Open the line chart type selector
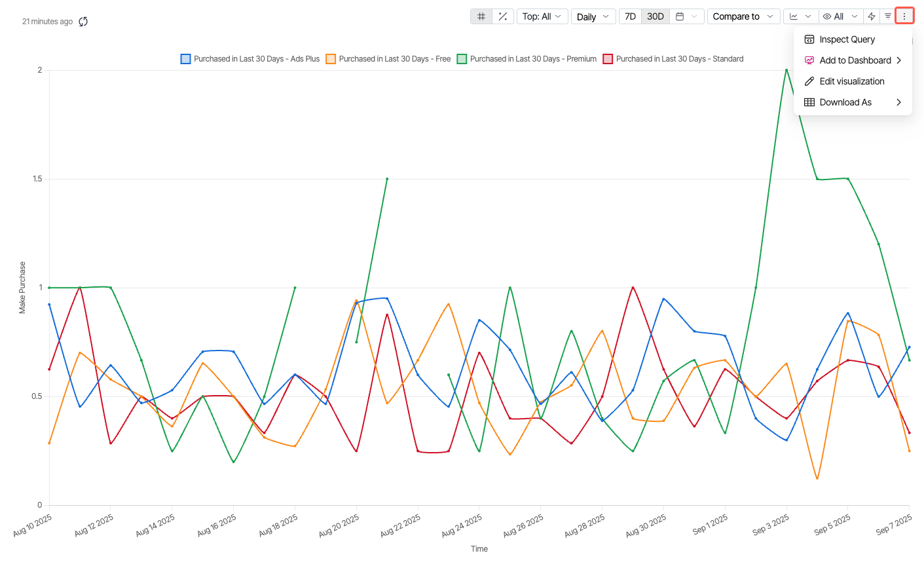Viewport: 924px width, 568px height. pos(800,16)
